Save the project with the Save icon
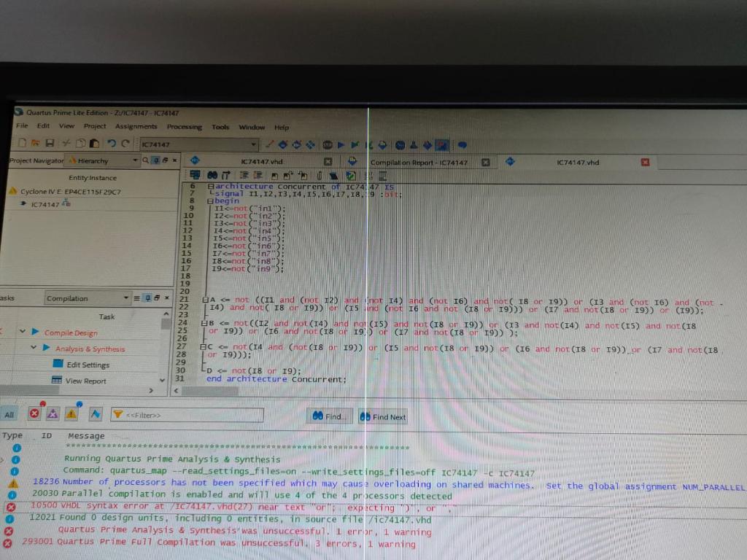 click(x=50, y=144)
